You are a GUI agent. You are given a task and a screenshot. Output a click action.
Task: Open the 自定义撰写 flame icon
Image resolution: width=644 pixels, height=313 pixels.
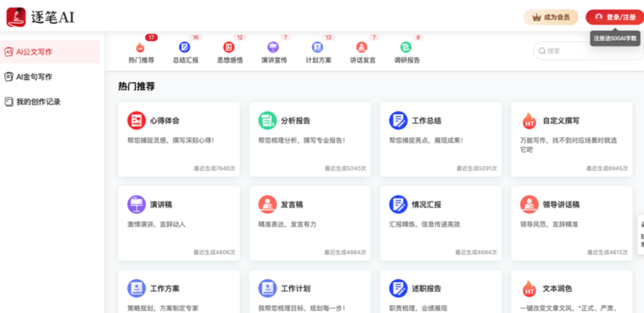click(x=529, y=121)
